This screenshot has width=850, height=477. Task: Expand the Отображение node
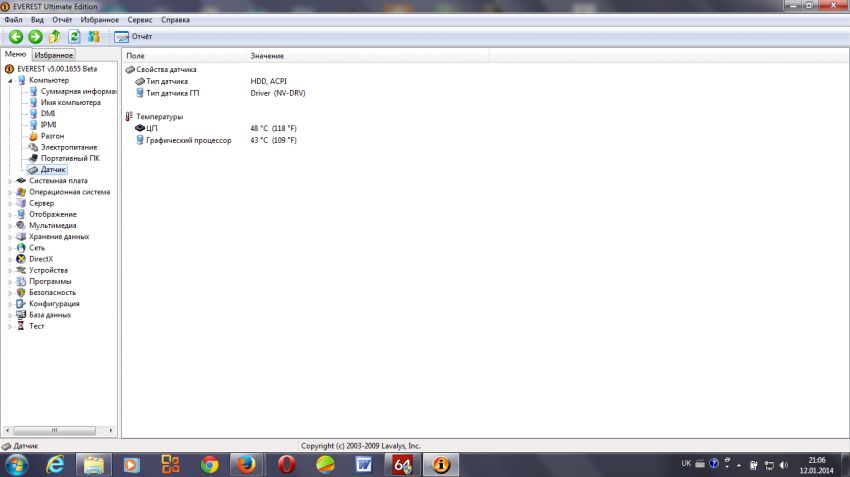(10, 215)
